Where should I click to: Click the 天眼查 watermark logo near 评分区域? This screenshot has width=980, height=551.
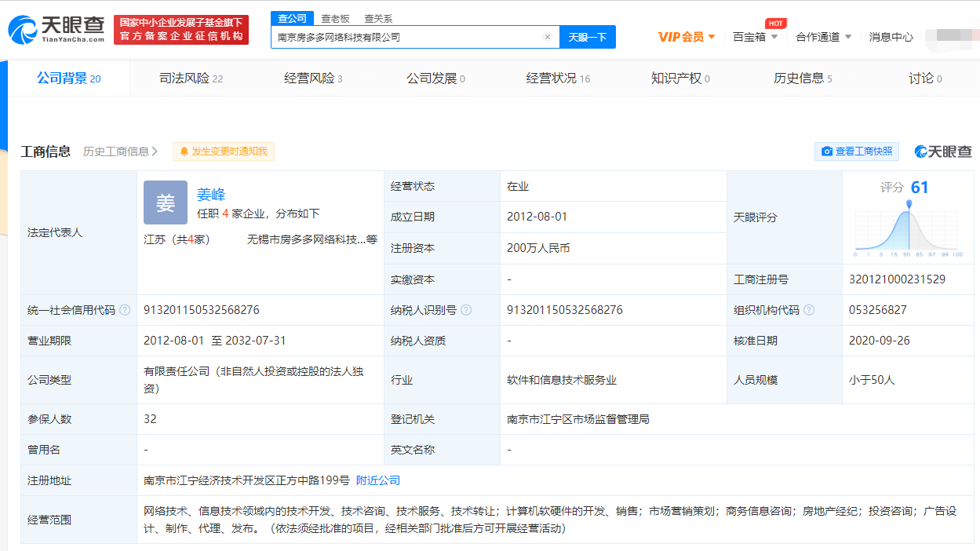click(x=942, y=151)
